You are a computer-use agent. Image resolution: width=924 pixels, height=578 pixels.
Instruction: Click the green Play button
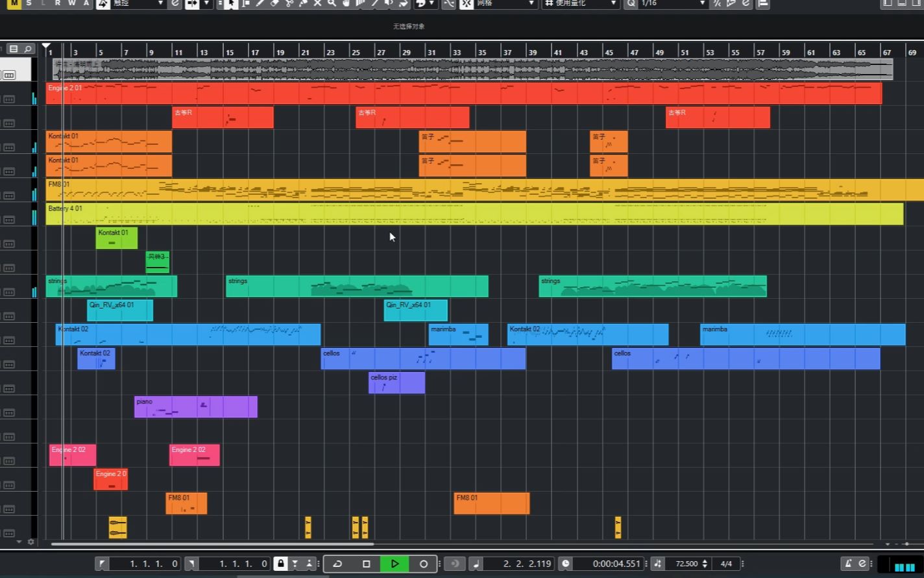point(395,564)
